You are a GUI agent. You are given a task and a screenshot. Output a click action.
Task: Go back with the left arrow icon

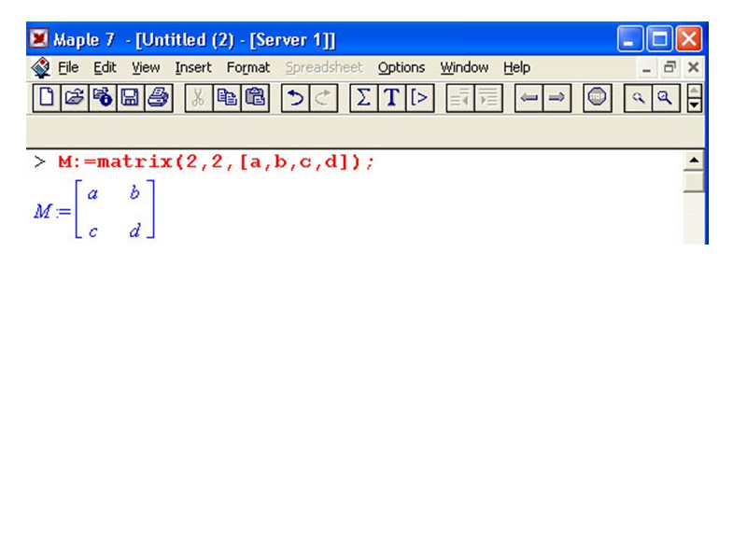[x=529, y=98]
